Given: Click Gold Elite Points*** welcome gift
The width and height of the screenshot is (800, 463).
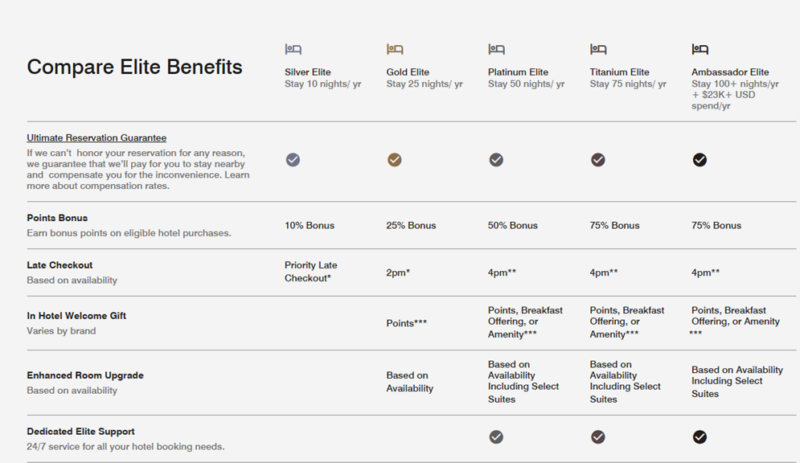Looking at the screenshot, I should 406,323.
